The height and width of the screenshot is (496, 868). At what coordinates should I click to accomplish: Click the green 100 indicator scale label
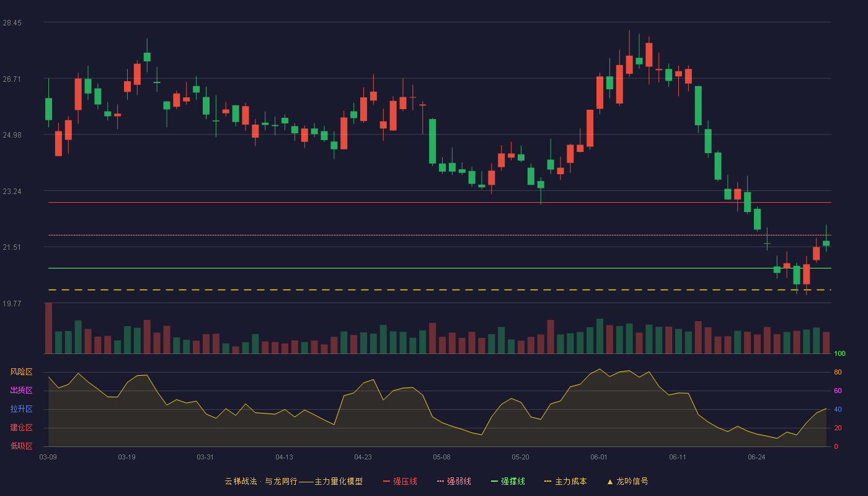839,354
